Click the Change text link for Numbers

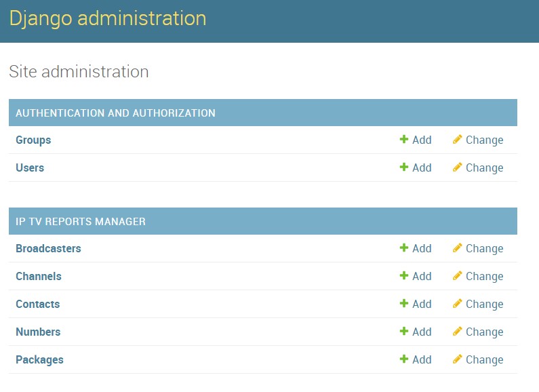484,332
